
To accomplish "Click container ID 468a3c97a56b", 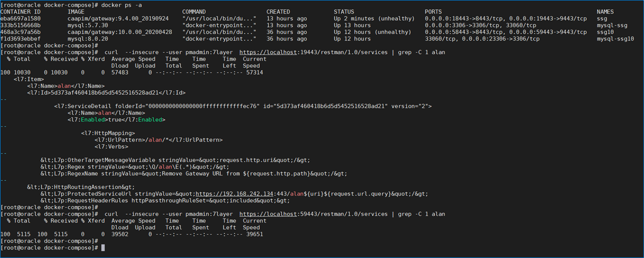I will (x=21, y=32).
